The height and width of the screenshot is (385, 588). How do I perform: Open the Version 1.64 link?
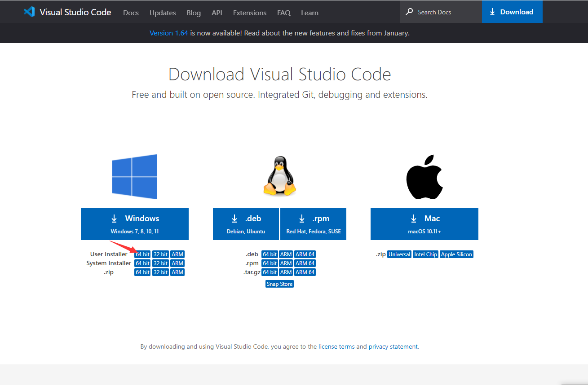pos(169,33)
